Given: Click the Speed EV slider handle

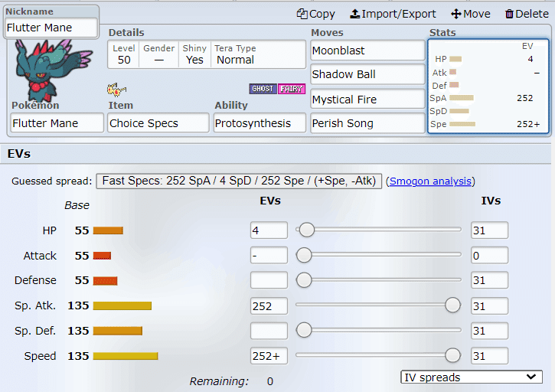Looking at the screenshot, I should pyautogui.click(x=452, y=355).
